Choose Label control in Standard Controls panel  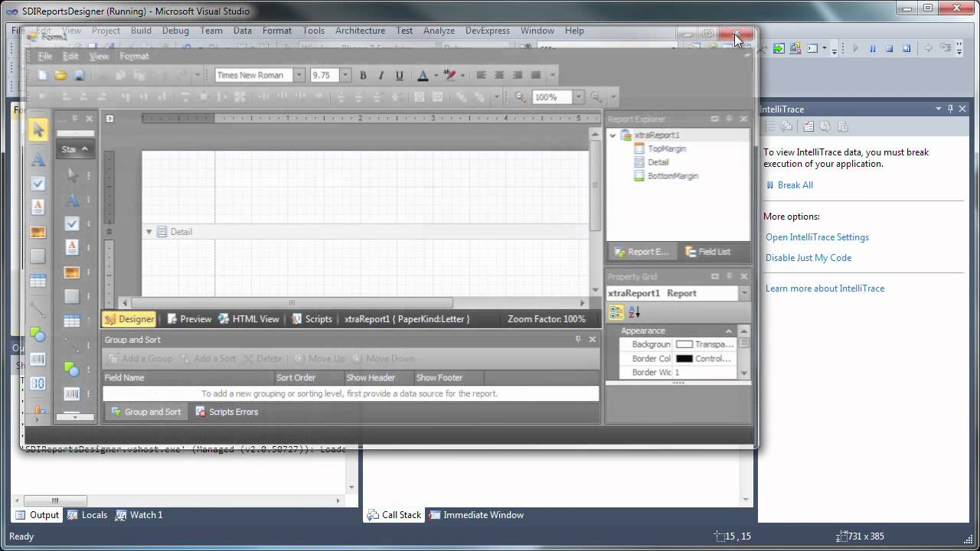click(72, 200)
